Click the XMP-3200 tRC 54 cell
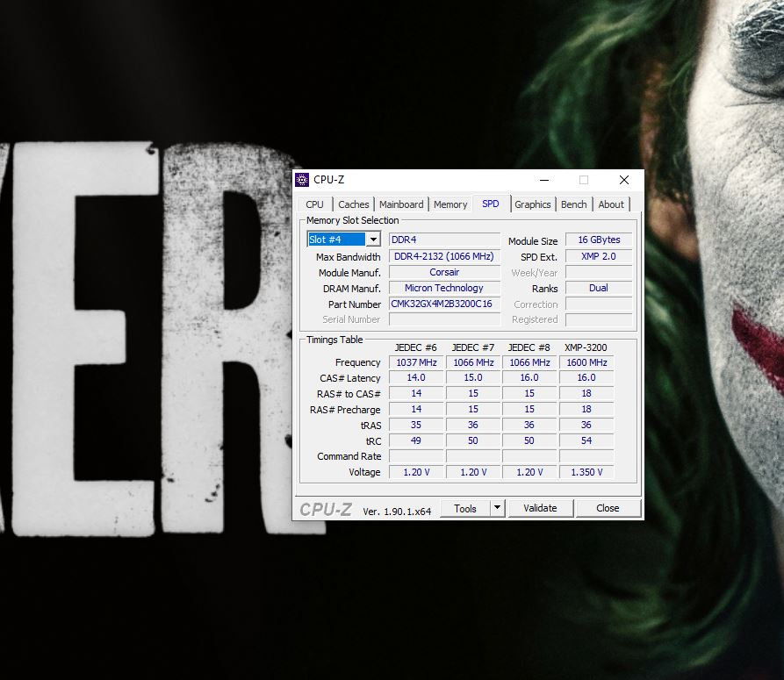This screenshot has width=784, height=680. pos(586,440)
